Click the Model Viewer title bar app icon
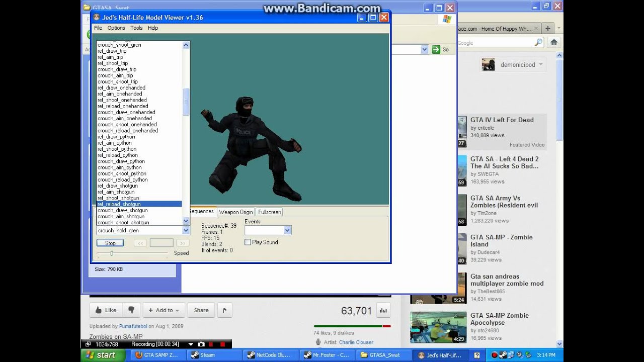Image resolution: width=644 pixels, height=362 pixels. click(97, 18)
